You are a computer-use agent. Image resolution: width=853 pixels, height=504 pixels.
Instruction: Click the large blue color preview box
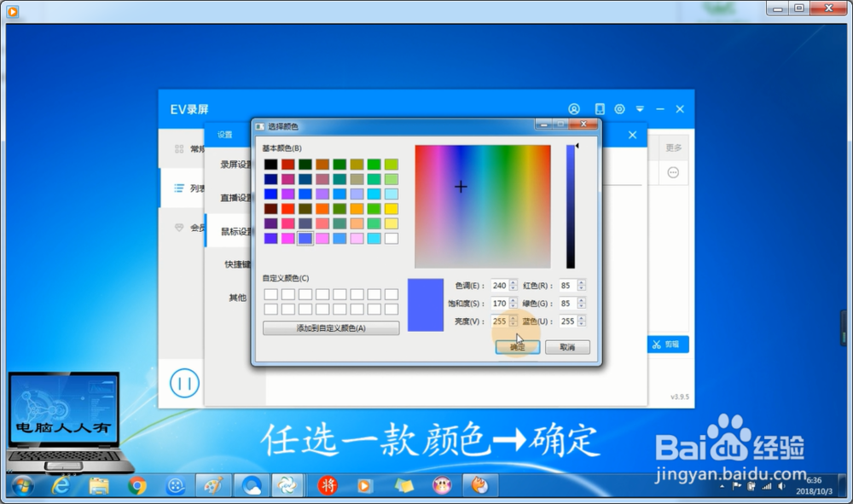pyautogui.click(x=426, y=305)
